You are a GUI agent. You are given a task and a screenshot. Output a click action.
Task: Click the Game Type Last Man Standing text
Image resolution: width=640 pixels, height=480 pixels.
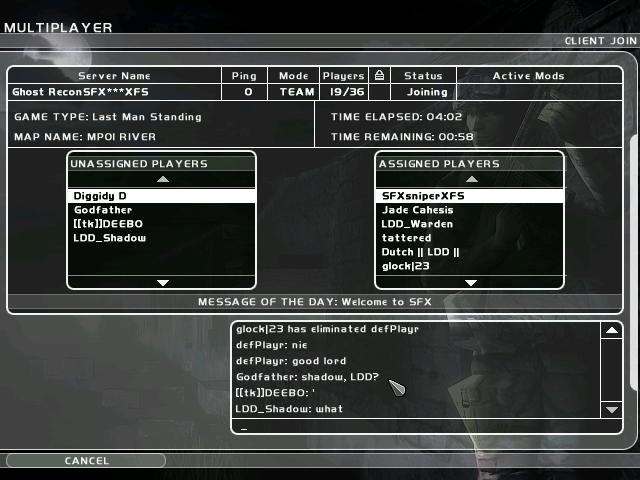click(x=108, y=117)
